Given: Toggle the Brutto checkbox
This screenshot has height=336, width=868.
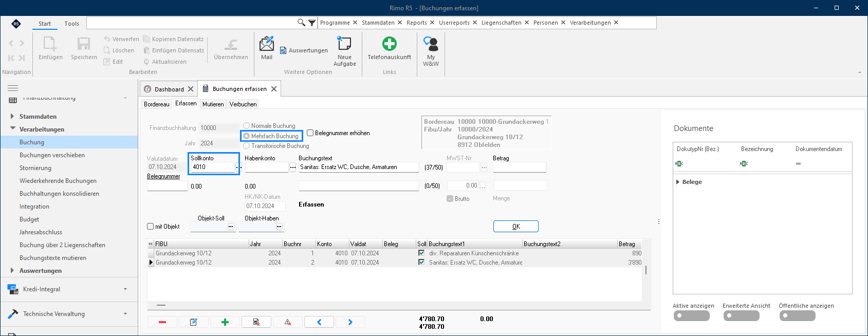Looking at the screenshot, I should click(x=450, y=199).
